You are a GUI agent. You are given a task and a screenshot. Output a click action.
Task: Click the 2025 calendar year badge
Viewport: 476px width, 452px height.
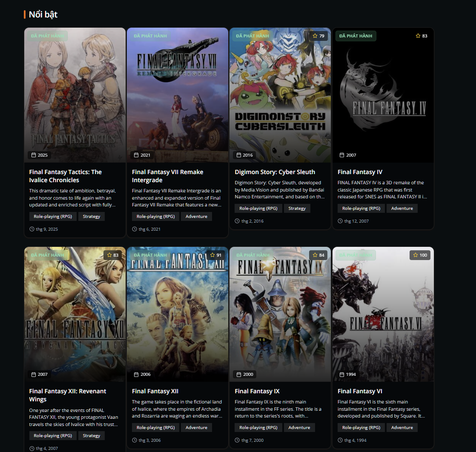39,155
